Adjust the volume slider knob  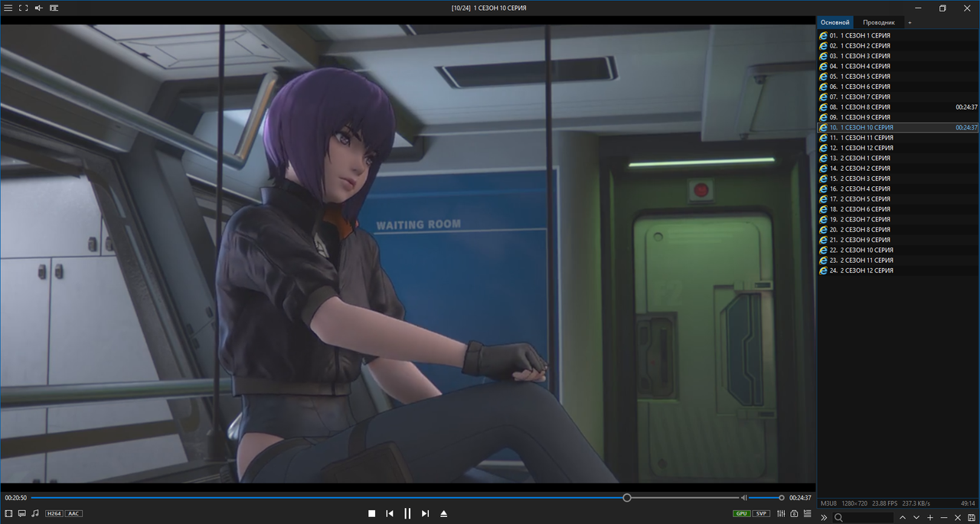(781, 498)
